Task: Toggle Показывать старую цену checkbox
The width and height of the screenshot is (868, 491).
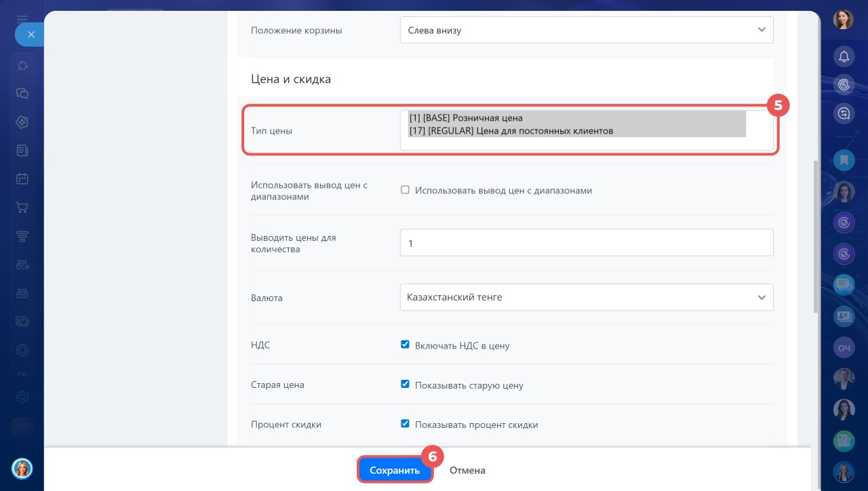Action: click(x=405, y=385)
